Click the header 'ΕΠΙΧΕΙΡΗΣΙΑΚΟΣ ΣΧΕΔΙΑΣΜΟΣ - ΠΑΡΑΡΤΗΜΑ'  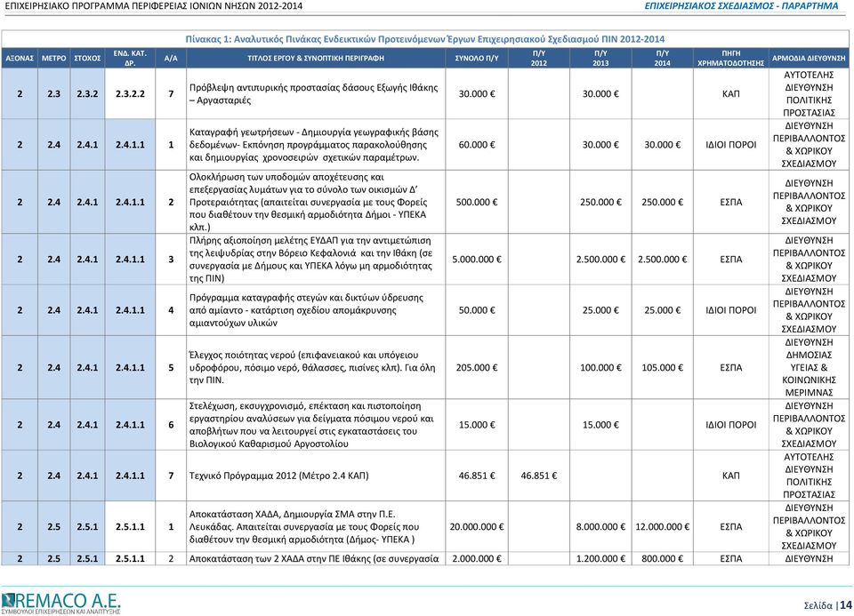(x=741, y=6)
